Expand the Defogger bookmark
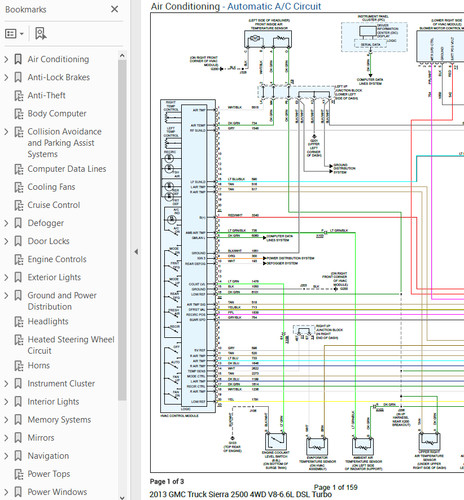464x500 pixels. [6, 223]
